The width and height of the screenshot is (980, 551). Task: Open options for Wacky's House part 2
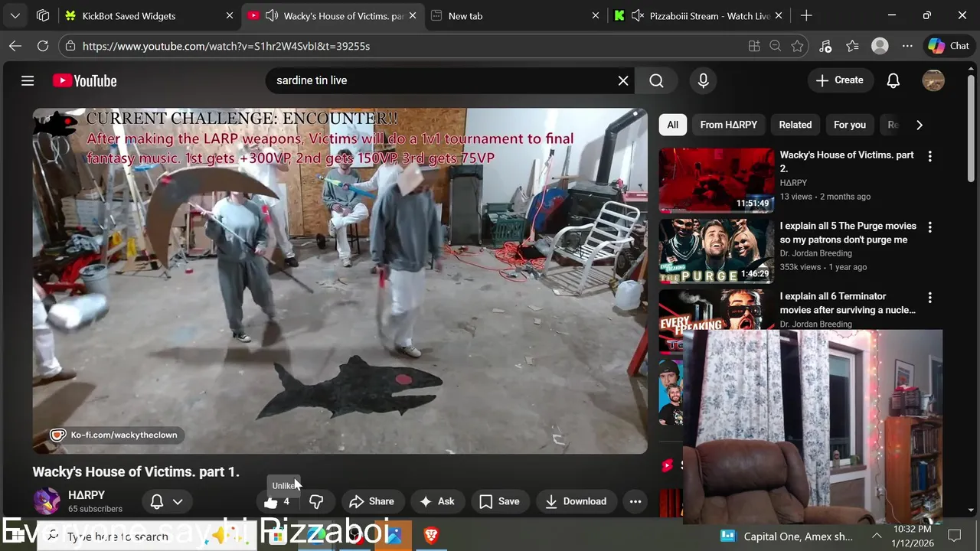[x=929, y=156]
